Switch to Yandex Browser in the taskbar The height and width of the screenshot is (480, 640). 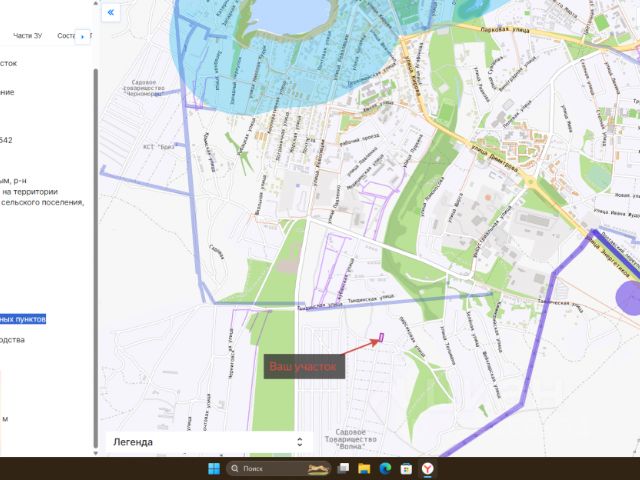pyautogui.click(x=427, y=469)
